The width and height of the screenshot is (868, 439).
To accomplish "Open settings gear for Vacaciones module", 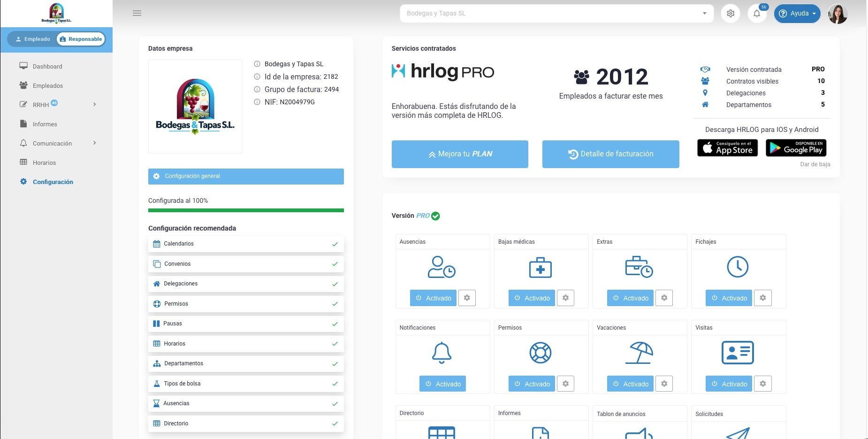I will [664, 384].
